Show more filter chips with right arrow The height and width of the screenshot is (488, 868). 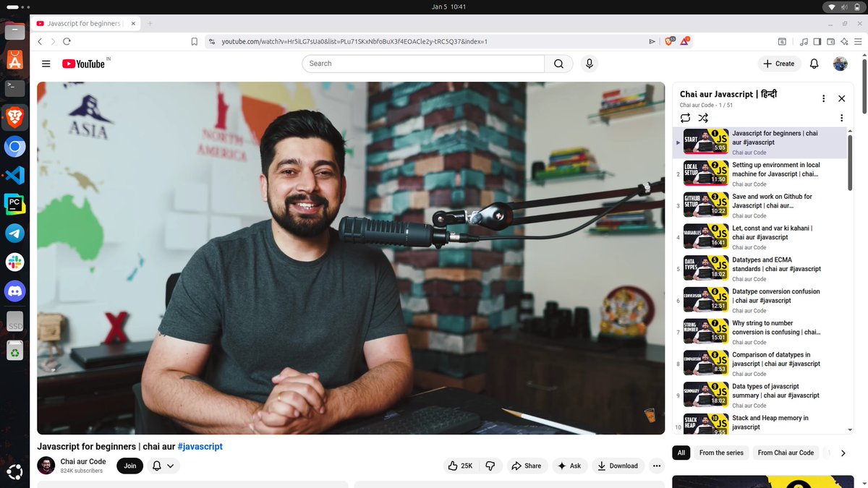tap(843, 453)
